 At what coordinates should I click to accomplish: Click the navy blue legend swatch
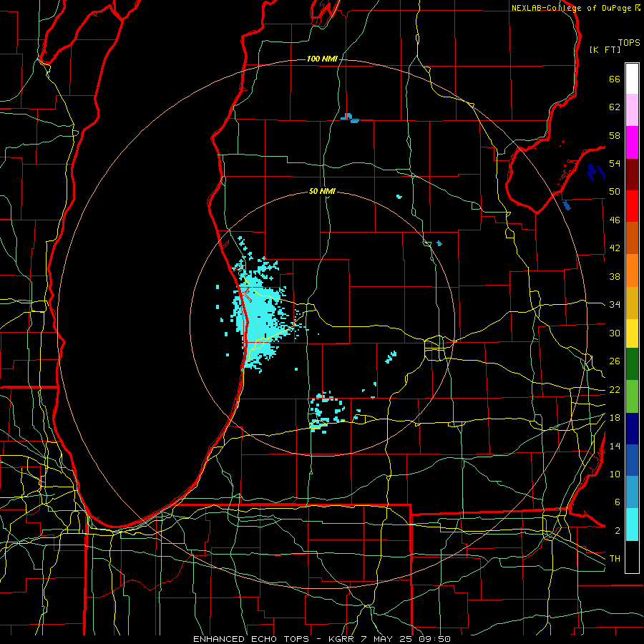pyautogui.click(x=632, y=429)
